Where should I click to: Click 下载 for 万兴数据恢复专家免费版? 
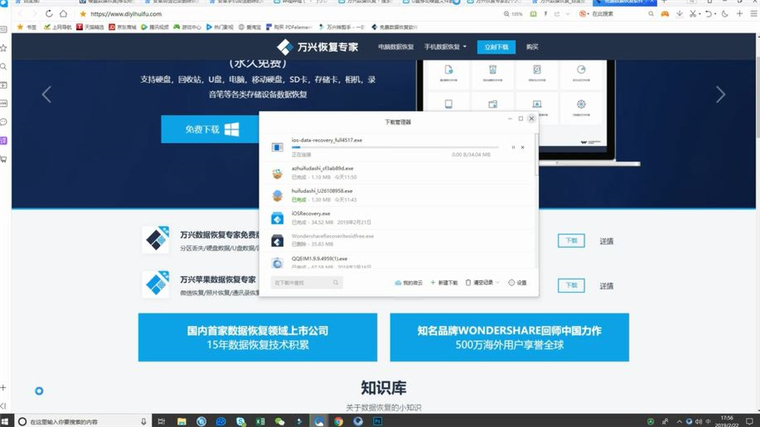[571, 241]
